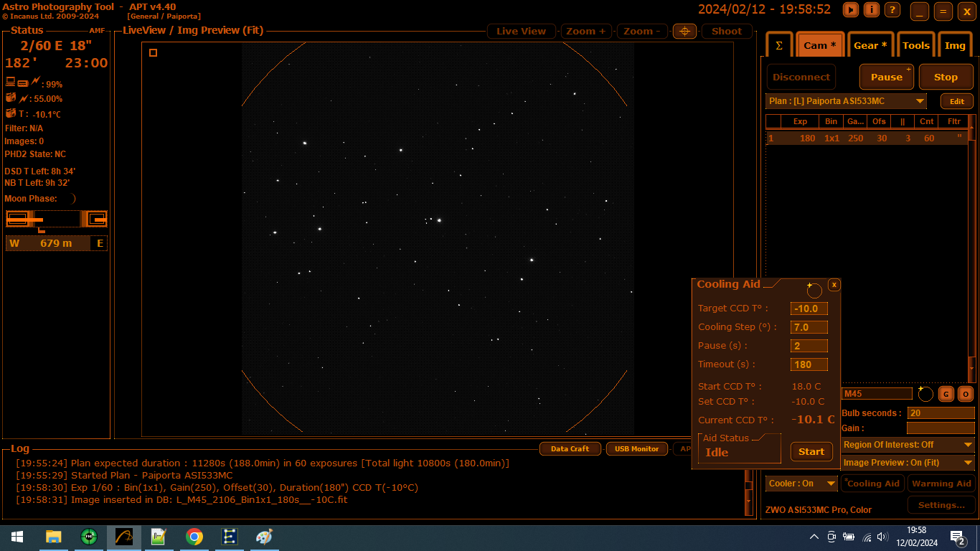Open the Image Preview dropdown
The height and width of the screenshot is (551, 980).
(908, 463)
